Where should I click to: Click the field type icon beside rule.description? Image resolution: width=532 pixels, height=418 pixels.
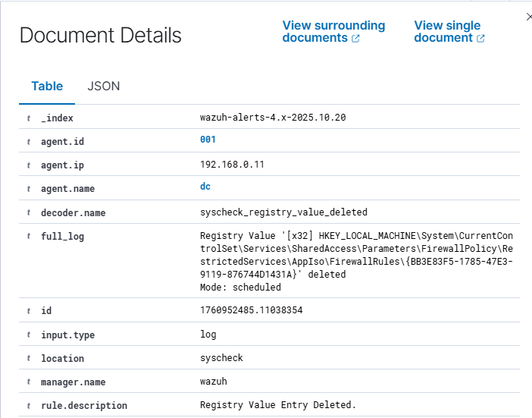[29, 406]
